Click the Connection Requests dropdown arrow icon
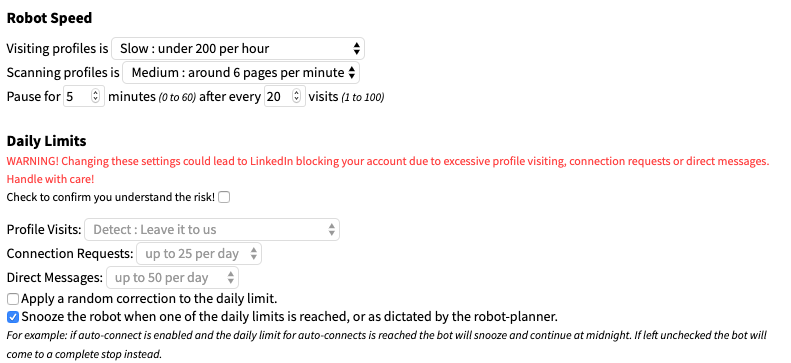This screenshot has width=791, height=363. pyautogui.click(x=254, y=254)
